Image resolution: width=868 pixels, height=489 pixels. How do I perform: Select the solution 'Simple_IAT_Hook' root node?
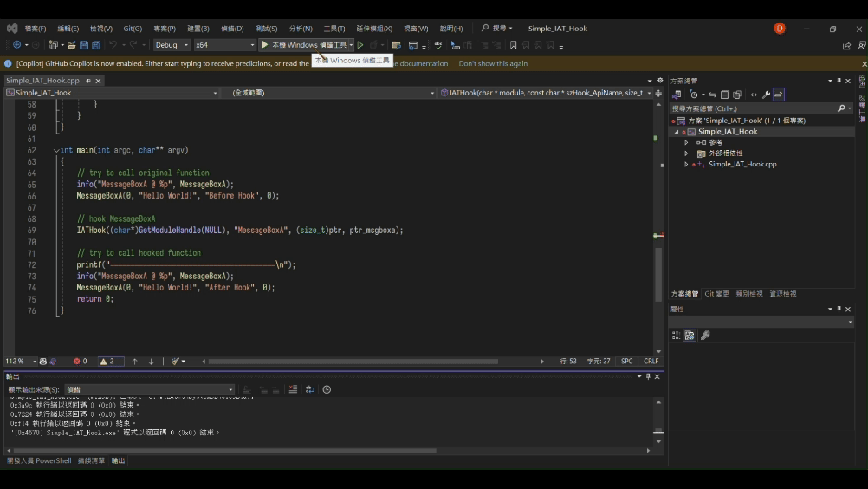tap(746, 121)
